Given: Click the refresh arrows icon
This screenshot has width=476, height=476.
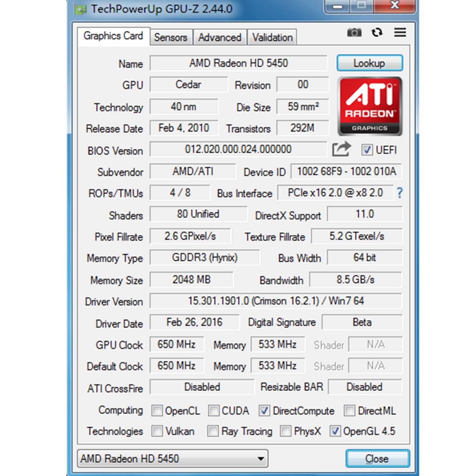Looking at the screenshot, I should (x=377, y=32).
